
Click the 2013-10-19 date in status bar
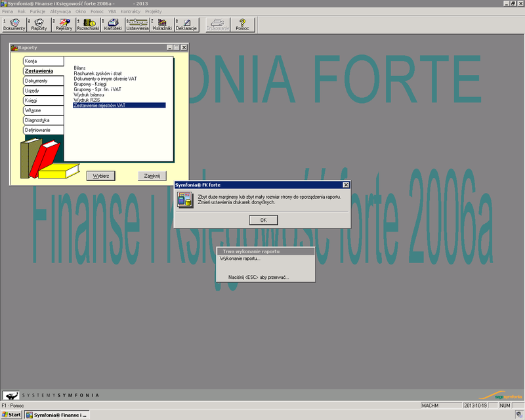[476, 406]
